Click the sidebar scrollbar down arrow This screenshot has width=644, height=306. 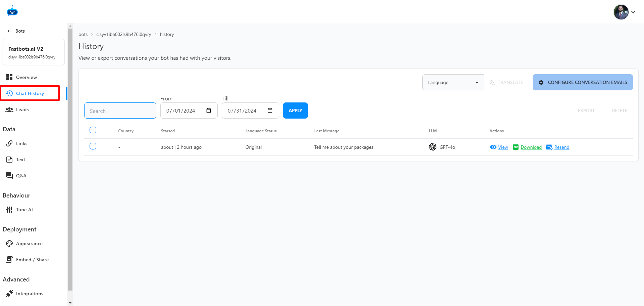tap(70, 303)
